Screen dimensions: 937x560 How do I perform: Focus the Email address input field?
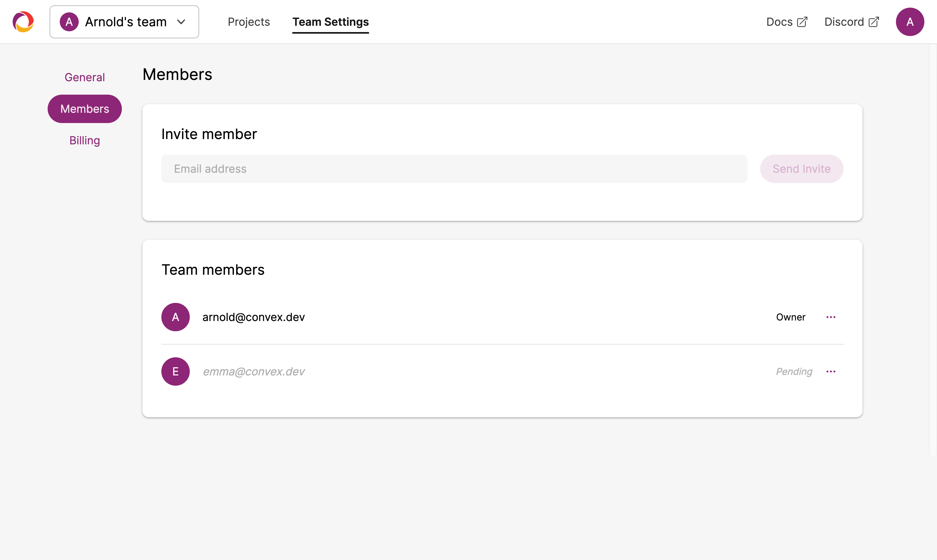[x=454, y=169]
